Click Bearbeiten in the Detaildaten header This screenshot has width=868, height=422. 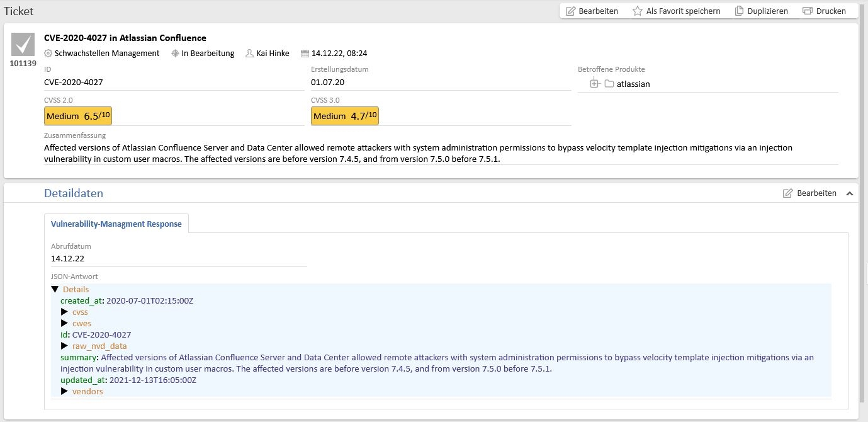tap(809, 193)
